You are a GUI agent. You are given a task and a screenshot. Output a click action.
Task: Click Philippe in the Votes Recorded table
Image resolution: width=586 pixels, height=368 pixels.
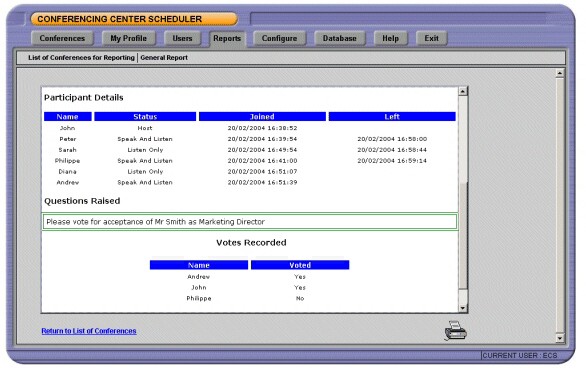pyautogui.click(x=199, y=299)
